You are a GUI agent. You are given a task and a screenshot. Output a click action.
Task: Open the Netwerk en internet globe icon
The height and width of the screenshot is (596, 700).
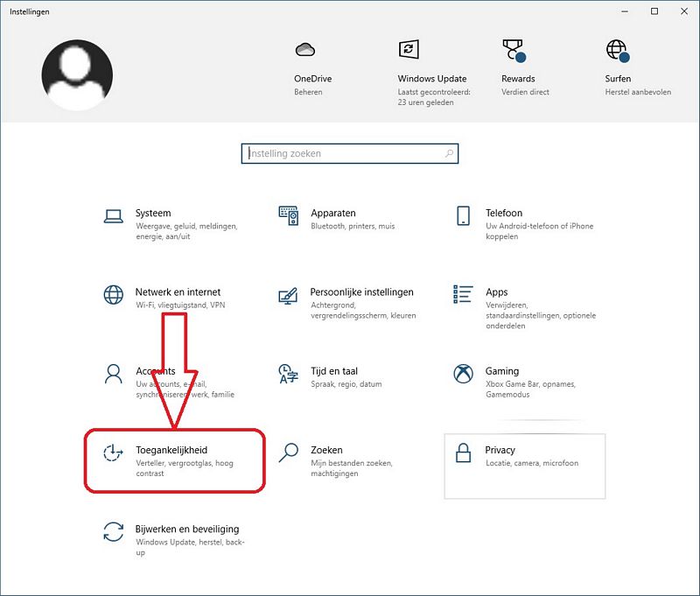(114, 295)
